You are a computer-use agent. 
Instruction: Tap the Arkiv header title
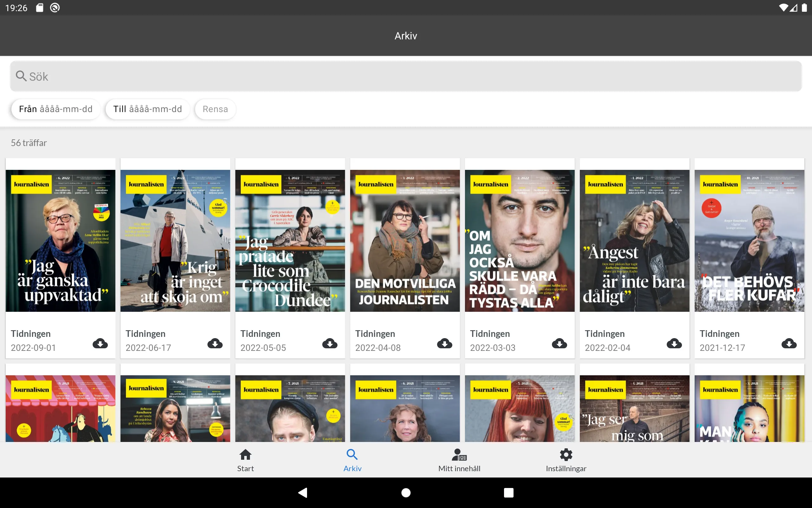click(406, 36)
